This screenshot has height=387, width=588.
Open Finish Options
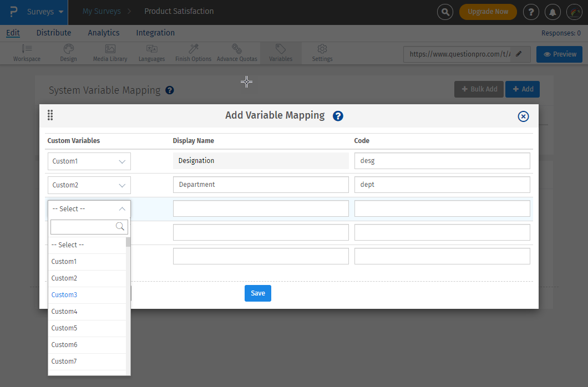[x=192, y=53]
